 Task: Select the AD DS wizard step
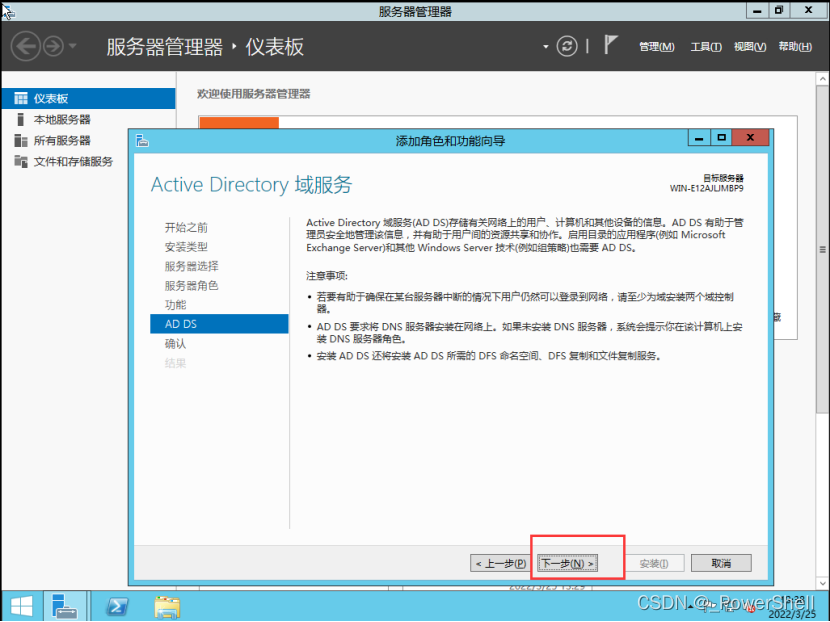(x=219, y=324)
